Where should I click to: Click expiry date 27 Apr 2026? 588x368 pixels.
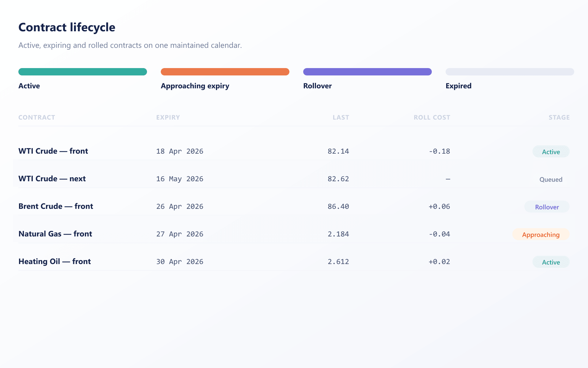click(x=180, y=234)
